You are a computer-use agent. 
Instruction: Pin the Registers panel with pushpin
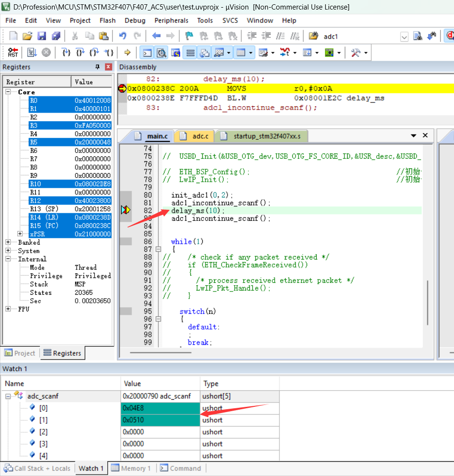[x=98, y=67]
